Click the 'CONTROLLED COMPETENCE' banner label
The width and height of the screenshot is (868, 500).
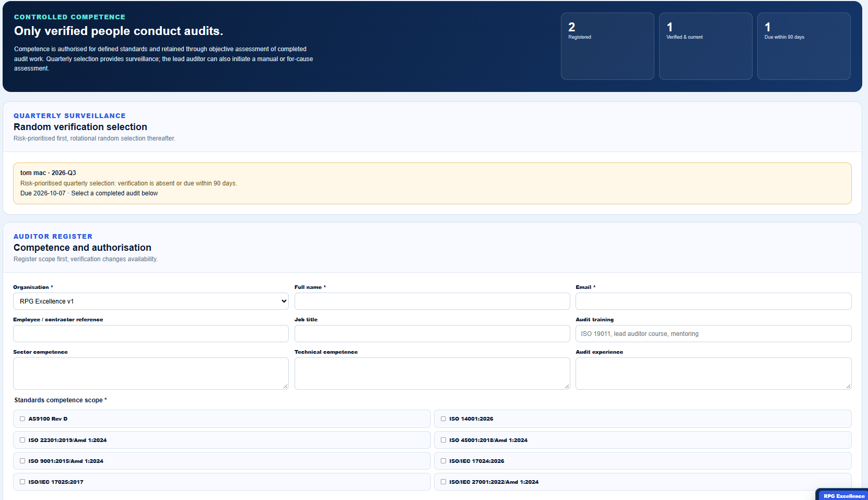click(x=69, y=17)
